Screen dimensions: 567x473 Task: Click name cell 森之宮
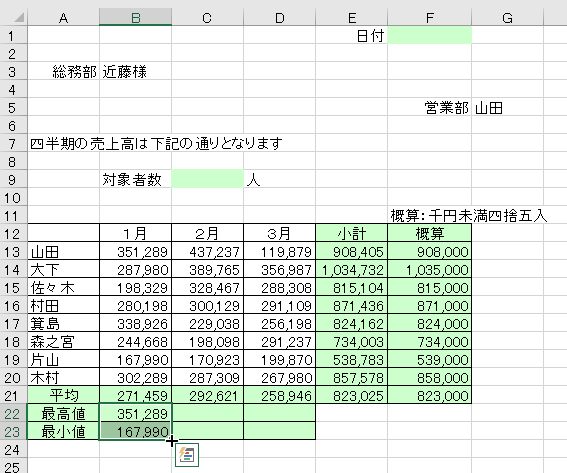click(64, 341)
